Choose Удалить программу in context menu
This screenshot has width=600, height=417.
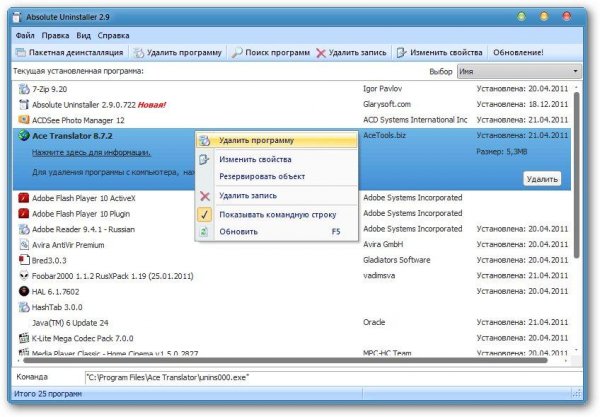tap(277, 140)
